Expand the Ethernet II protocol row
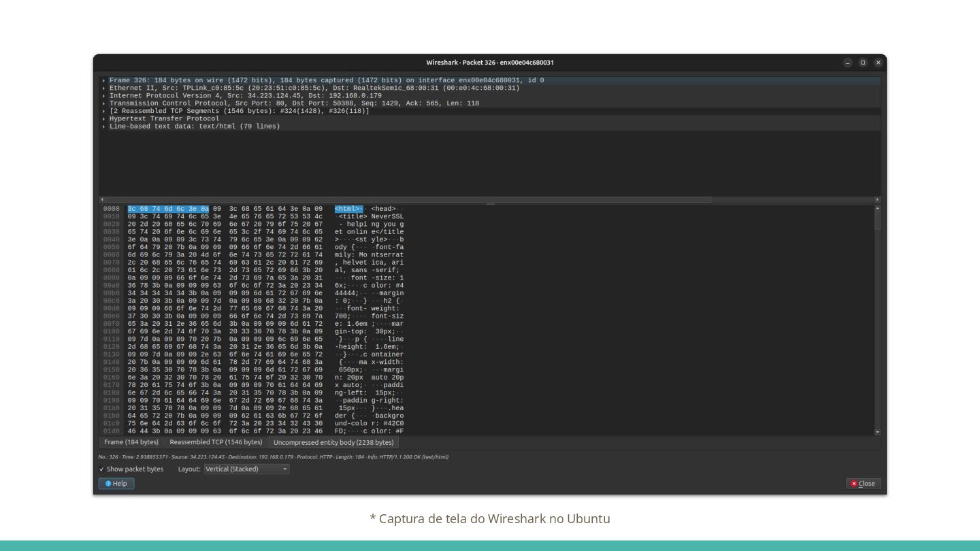980x551 pixels. coord(104,88)
